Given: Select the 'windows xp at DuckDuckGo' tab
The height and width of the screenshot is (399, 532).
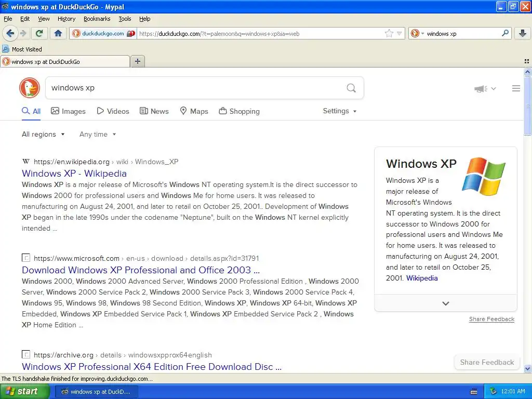Looking at the screenshot, I should pos(65,61).
